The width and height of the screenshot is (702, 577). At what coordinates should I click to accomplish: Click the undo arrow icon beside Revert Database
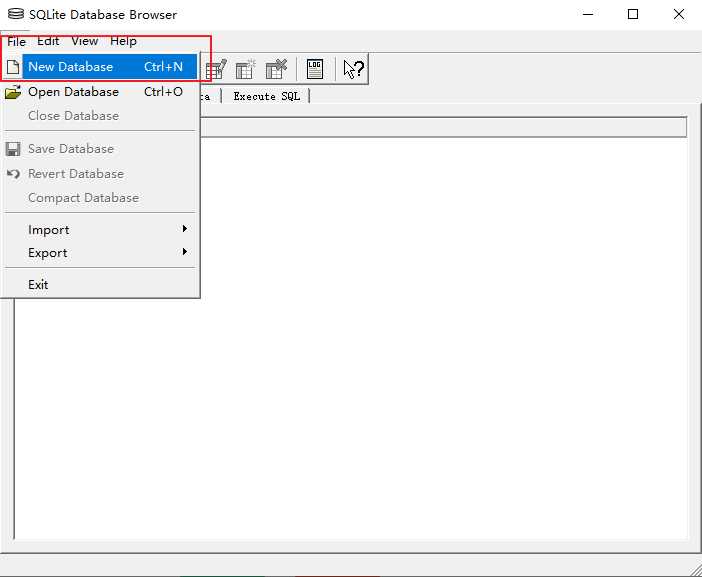[13, 174]
